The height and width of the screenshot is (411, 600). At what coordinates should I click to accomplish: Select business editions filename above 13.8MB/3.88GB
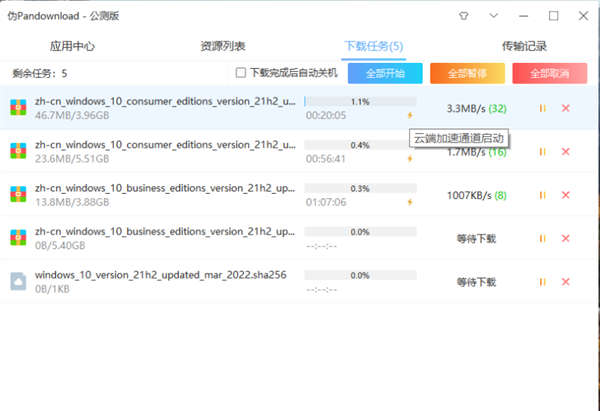165,188
